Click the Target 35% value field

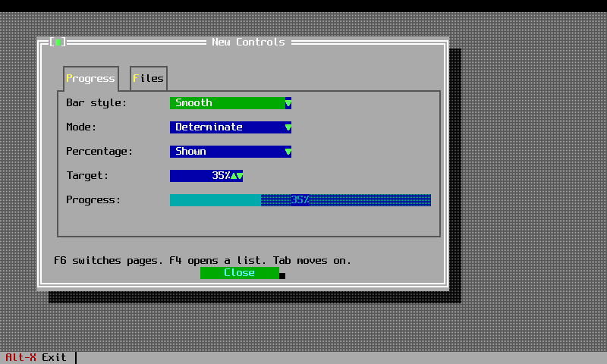tap(200, 176)
